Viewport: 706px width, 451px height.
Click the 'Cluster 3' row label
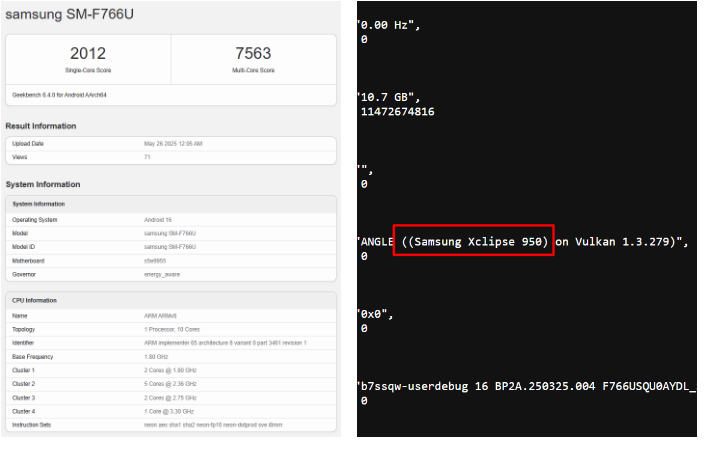point(23,398)
